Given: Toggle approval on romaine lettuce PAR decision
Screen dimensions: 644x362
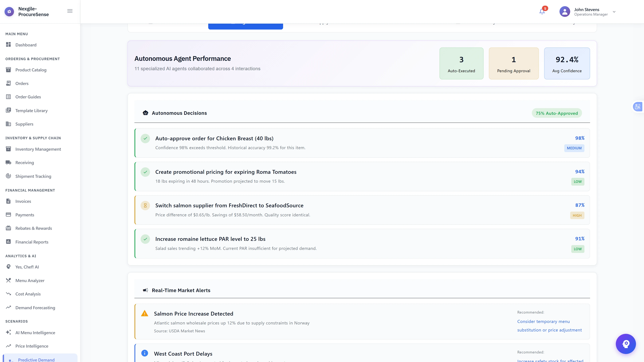Looking at the screenshot, I should [145, 239].
